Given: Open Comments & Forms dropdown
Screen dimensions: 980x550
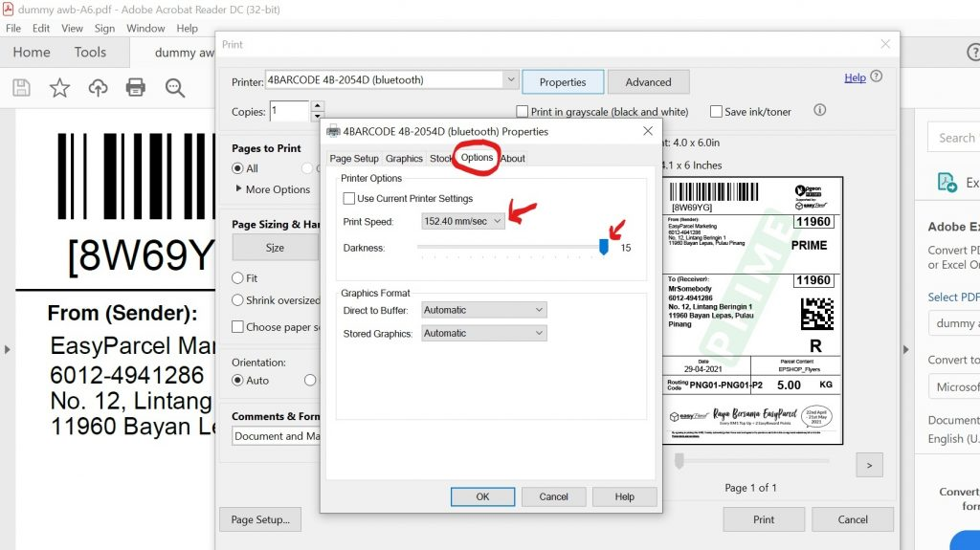Looking at the screenshot, I should (x=277, y=436).
